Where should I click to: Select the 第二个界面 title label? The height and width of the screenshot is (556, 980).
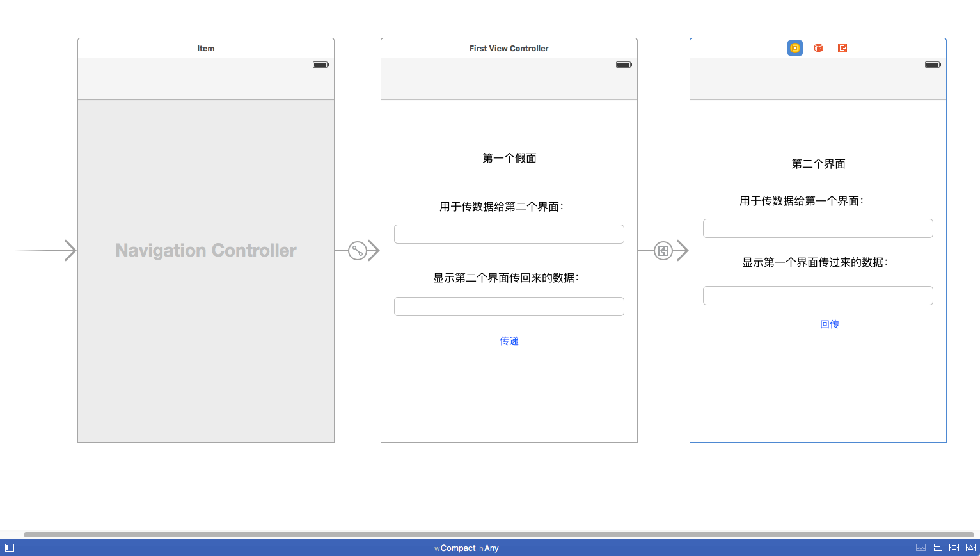coord(818,164)
